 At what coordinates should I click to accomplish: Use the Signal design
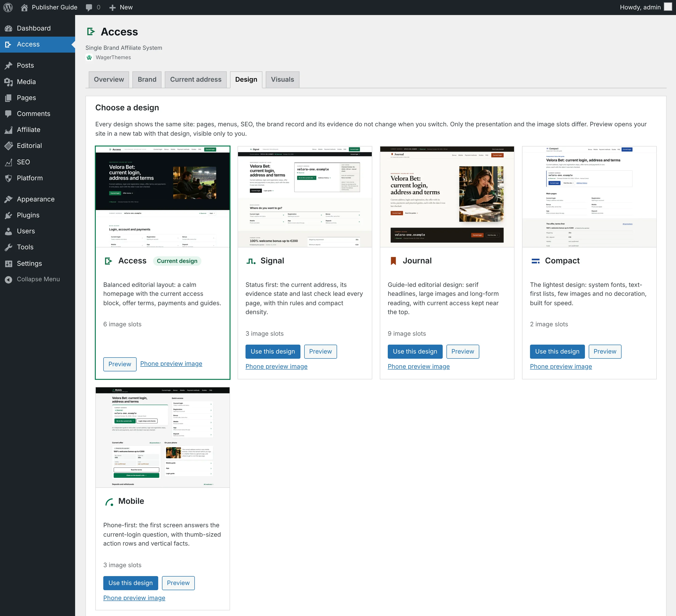[273, 351]
